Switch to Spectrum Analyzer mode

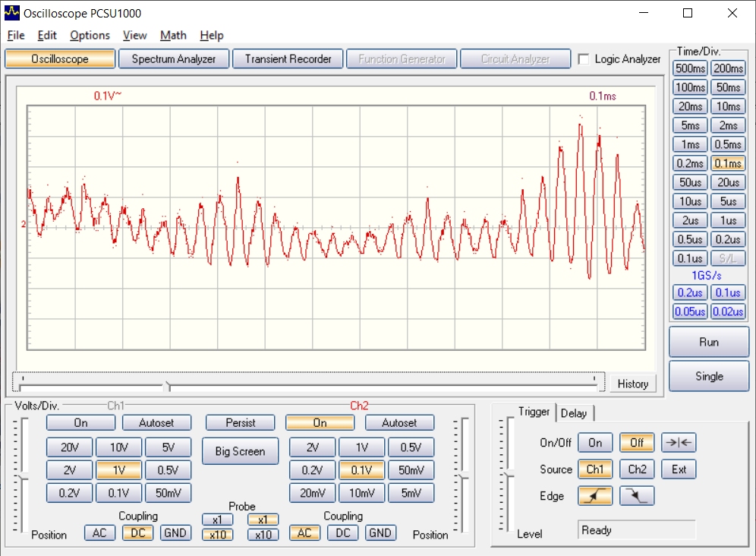tap(174, 59)
